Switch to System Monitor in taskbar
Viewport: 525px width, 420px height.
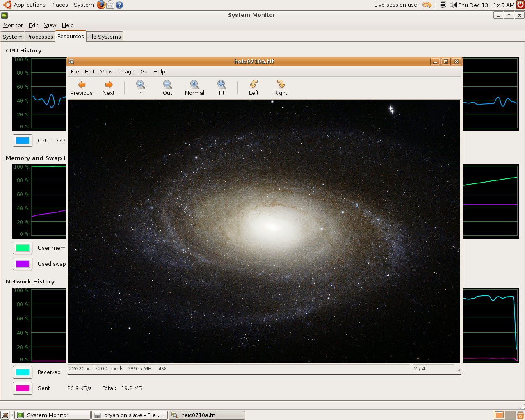tap(52, 415)
